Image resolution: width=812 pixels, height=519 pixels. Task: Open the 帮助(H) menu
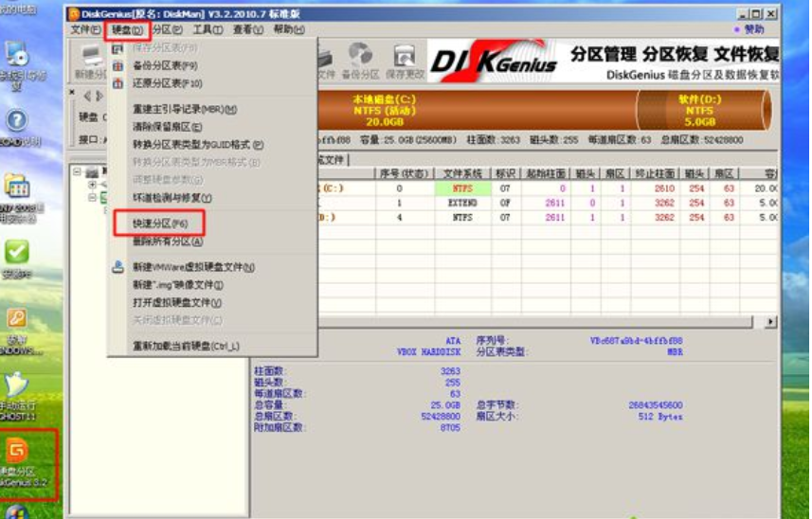pyautogui.click(x=289, y=30)
